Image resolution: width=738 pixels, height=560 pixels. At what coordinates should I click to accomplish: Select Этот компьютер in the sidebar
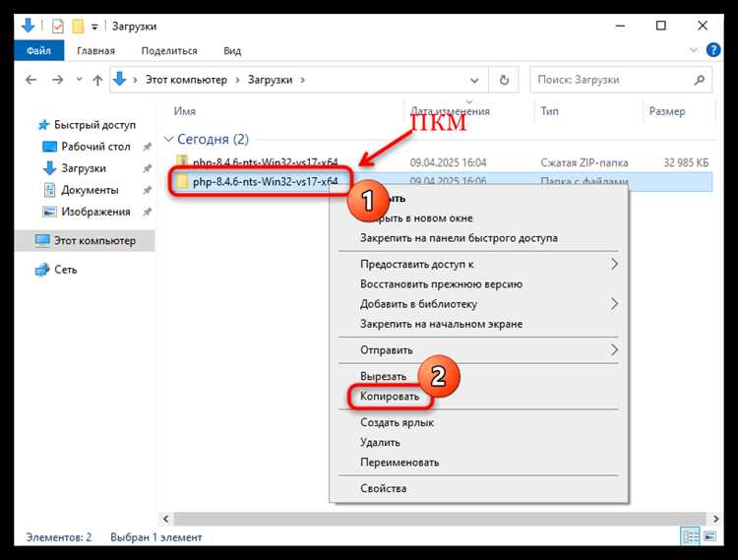click(x=86, y=240)
